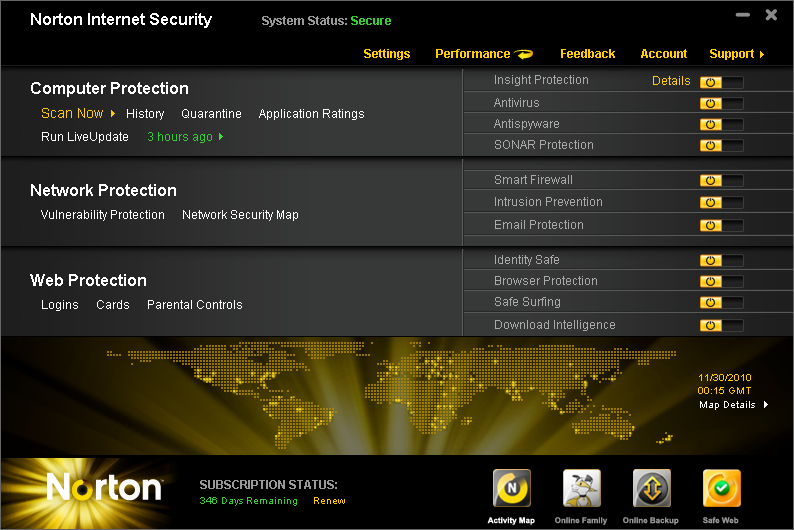
Task: Launch the Online Backup icon
Action: click(x=651, y=489)
